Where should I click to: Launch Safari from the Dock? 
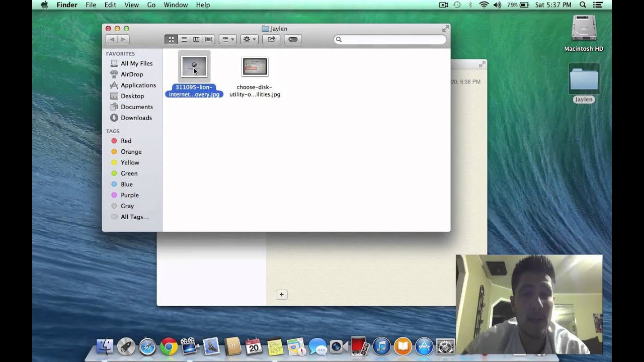coord(147,346)
